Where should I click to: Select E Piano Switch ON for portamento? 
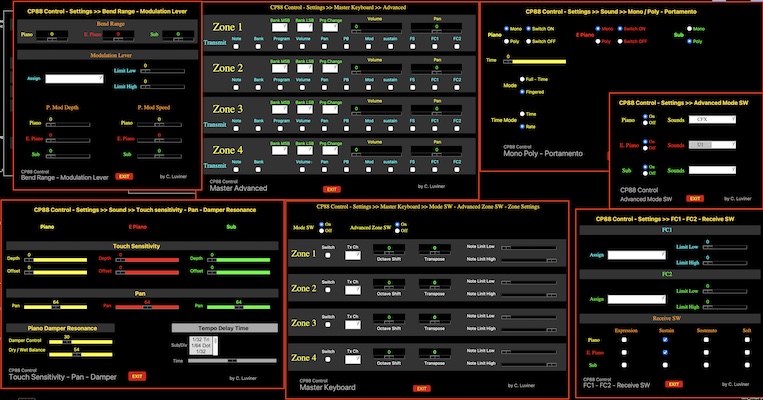(620, 29)
